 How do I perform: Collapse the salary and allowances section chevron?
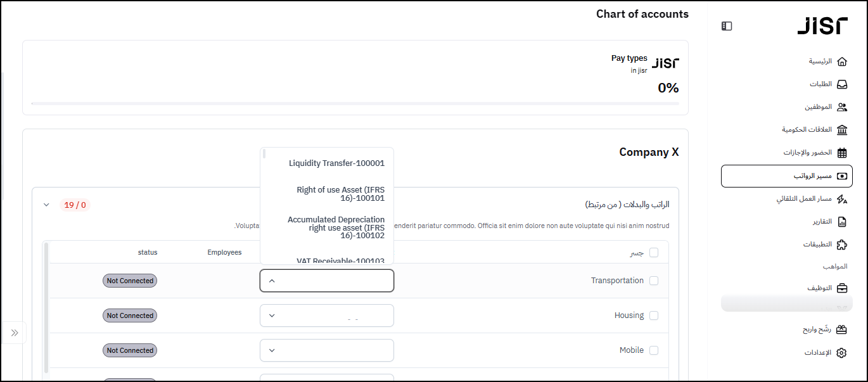(x=46, y=205)
